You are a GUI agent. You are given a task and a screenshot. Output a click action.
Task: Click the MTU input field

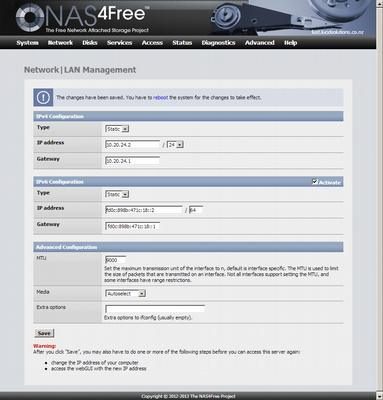[116, 260]
